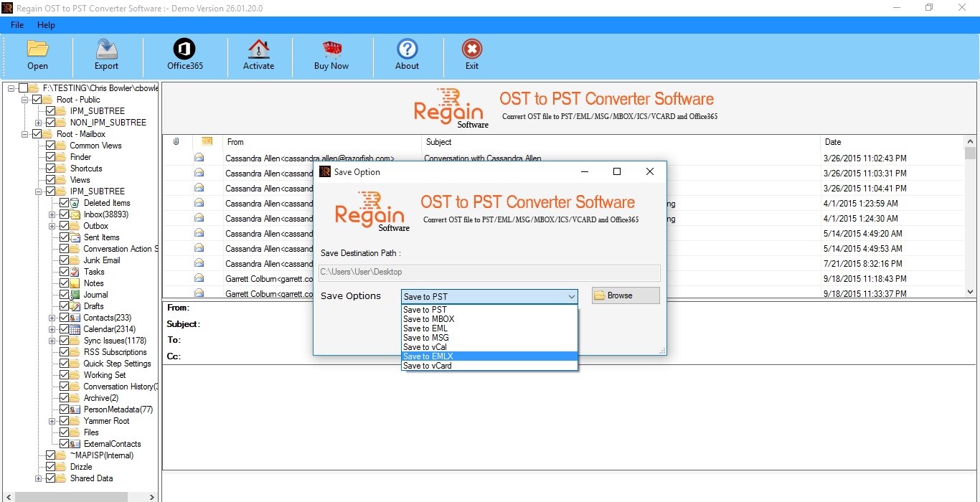Uncheck the RSS Subscriptions checkbox

[x=64, y=352]
